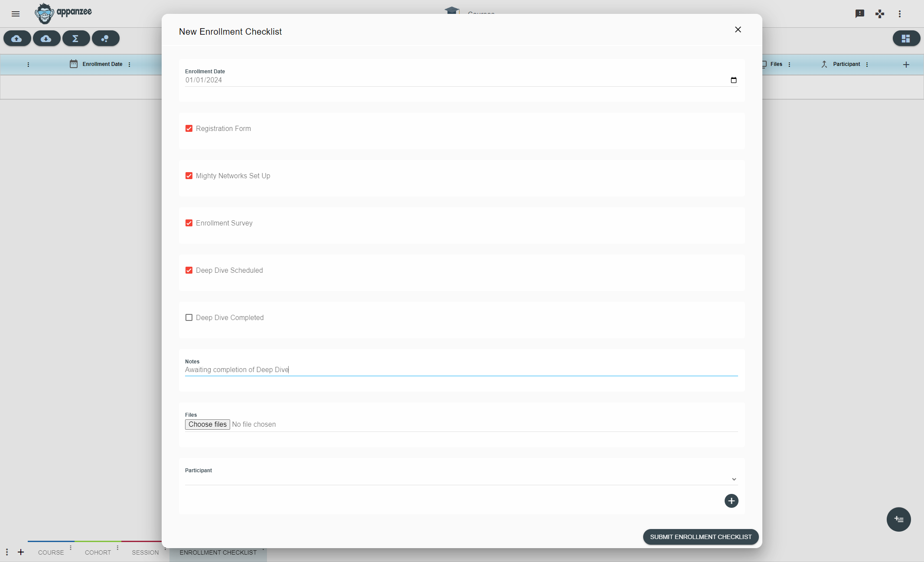Open Participant column options menu
The height and width of the screenshot is (562, 924).
[x=867, y=65]
